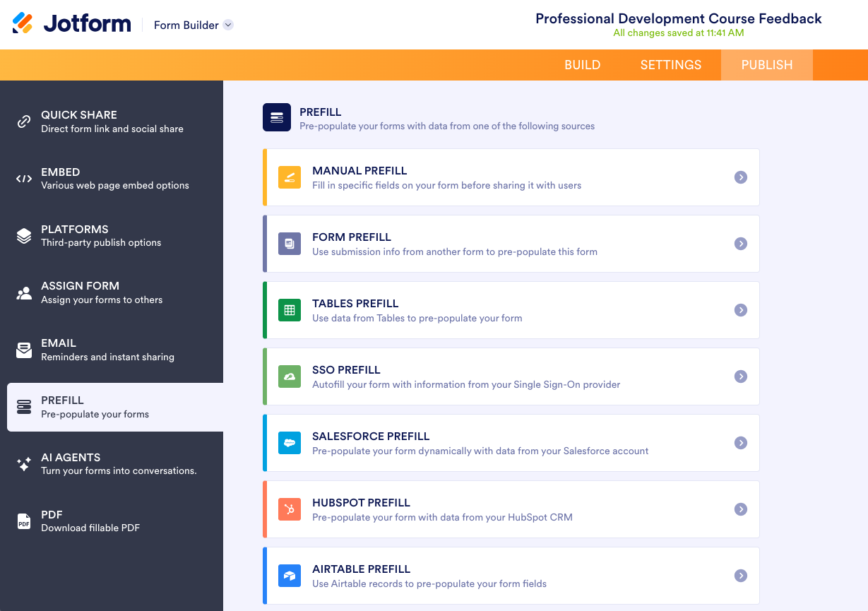
Task: Select the HUBSPOT PREFILL title
Action: (361, 503)
